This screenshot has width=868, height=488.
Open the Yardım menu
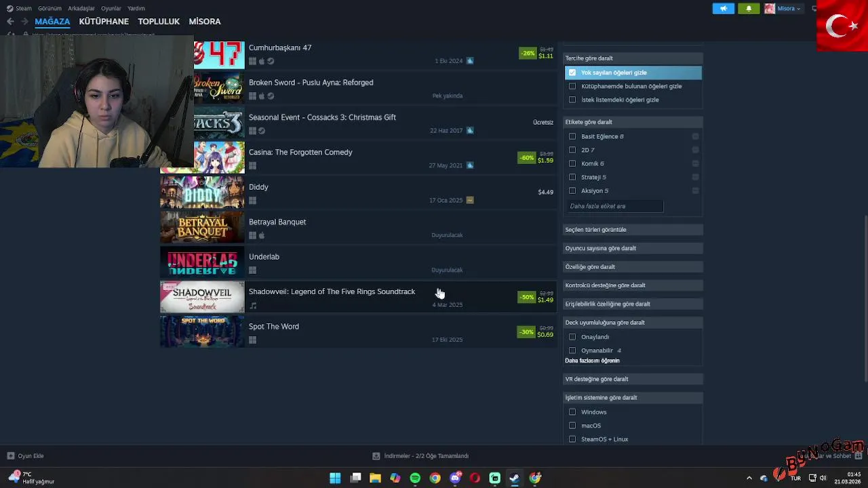[x=136, y=8]
